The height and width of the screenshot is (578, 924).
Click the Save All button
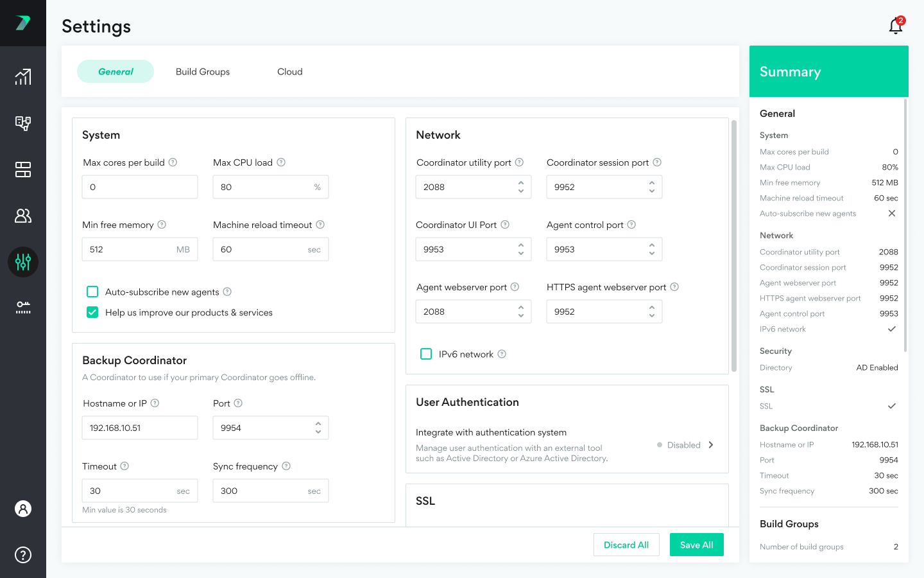[x=696, y=545]
